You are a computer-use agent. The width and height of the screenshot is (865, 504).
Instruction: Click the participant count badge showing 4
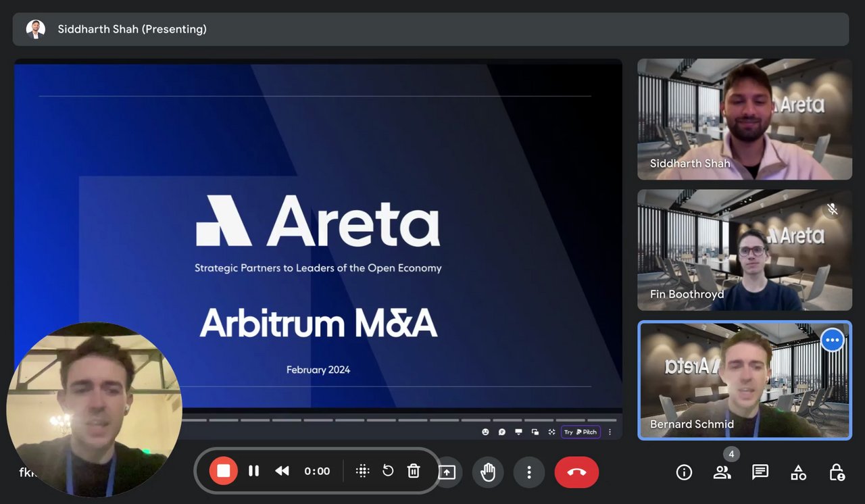pos(731,454)
